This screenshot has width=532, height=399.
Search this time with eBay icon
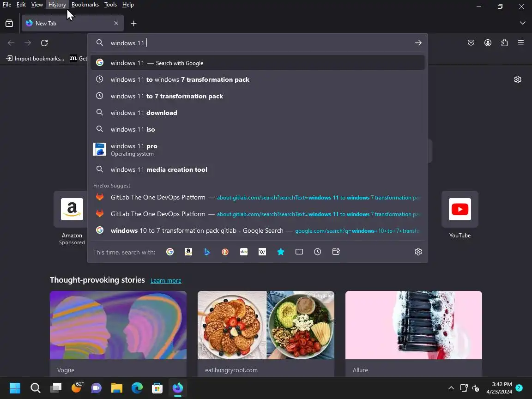[244, 252]
